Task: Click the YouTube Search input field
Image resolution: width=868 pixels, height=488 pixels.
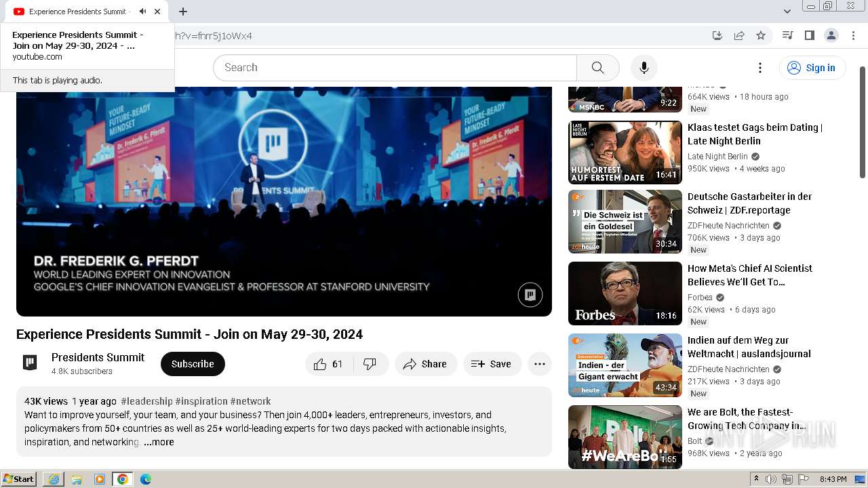Action: tap(395, 68)
